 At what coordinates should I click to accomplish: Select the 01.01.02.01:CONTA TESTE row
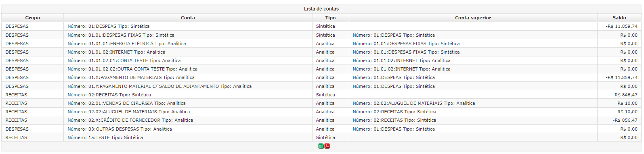(x=321, y=60)
